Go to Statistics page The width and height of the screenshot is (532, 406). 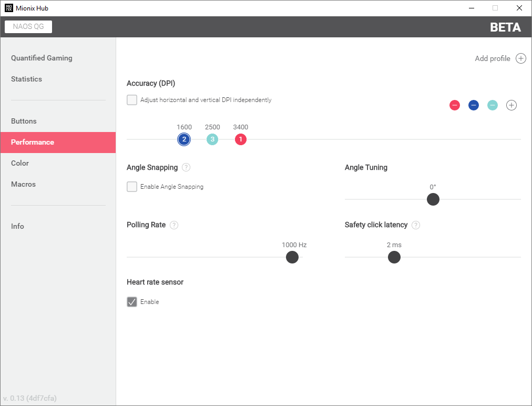pyautogui.click(x=26, y=79)
